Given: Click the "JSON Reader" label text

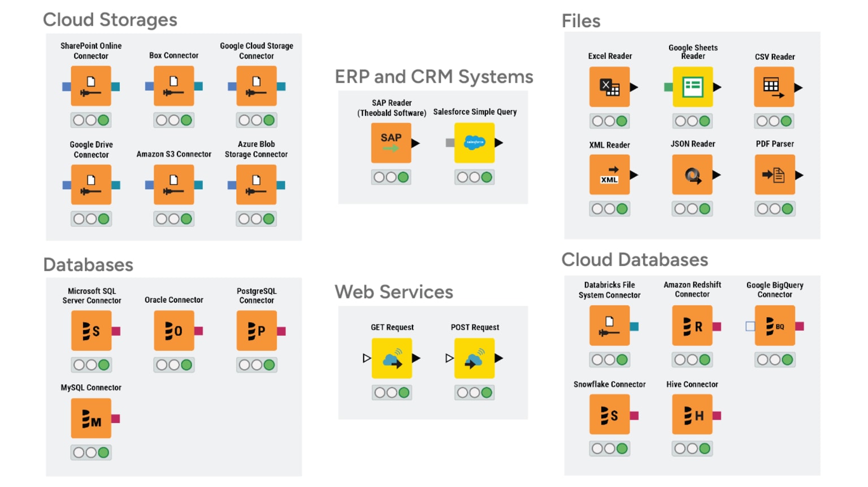Looking at the screenshot, I should tap(693, 144).
